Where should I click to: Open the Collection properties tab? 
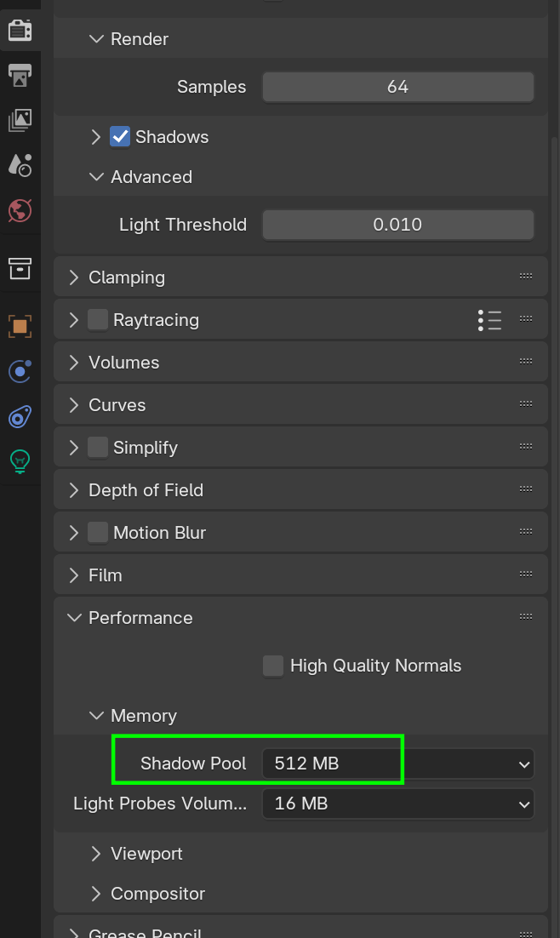coord(20,268)
